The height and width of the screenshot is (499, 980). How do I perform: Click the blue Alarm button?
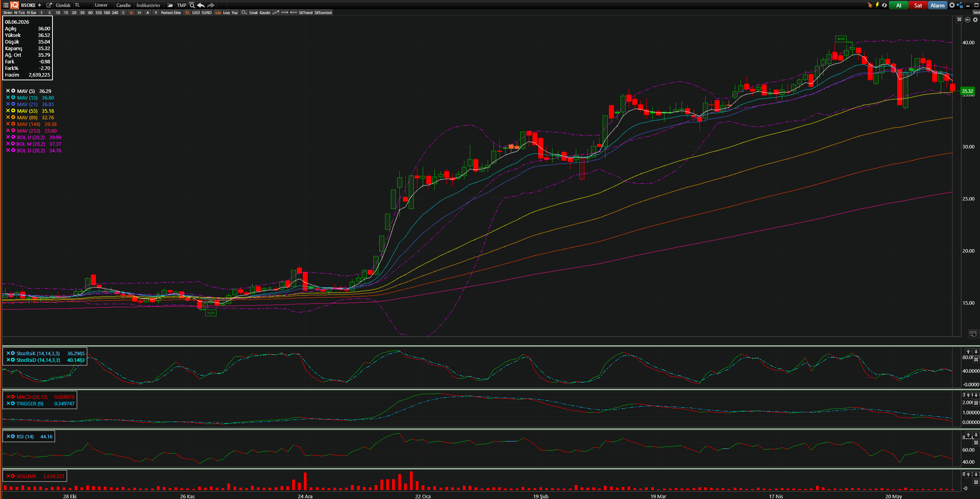pyautogui.click(x=937, y=5)
